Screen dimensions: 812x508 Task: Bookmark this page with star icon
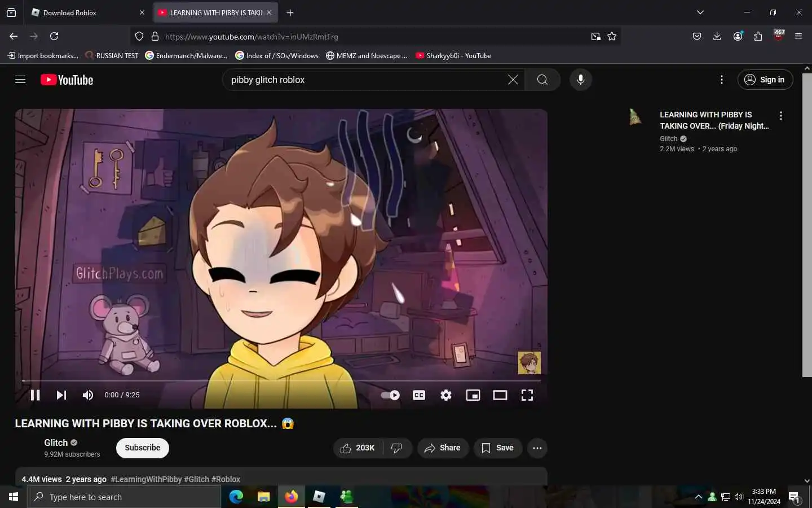tap(612, 36)
